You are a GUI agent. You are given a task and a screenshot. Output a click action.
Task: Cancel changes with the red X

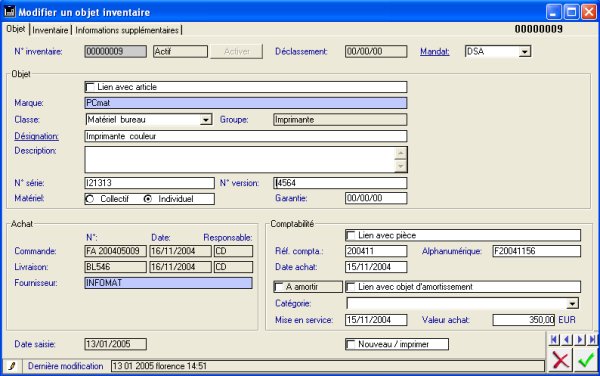tap(561, 360)
